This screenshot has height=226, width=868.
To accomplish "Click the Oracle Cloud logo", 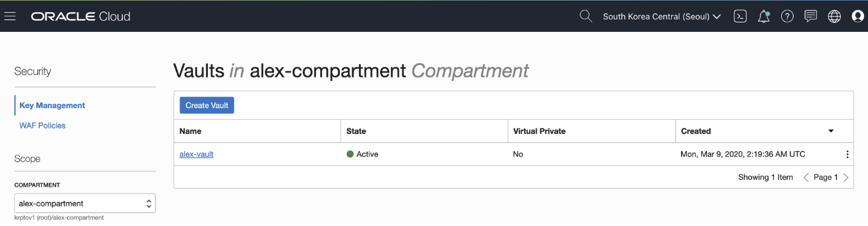I will pyautogui.click(x=81, y=17).
